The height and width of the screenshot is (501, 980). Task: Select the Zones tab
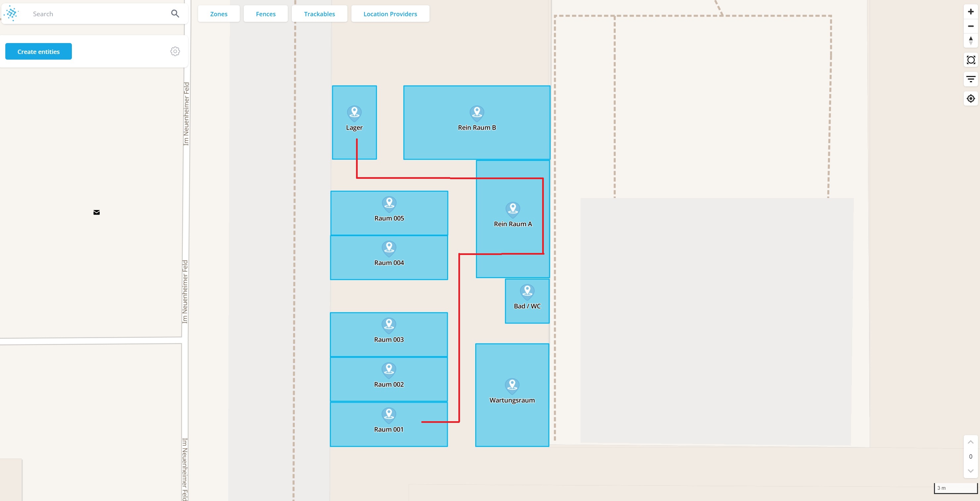(x=219, y=14)
